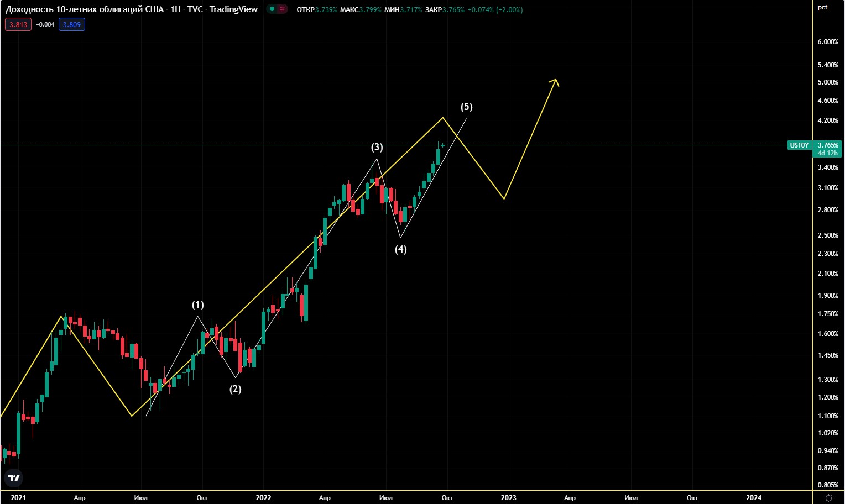Viewport: 845px width, 504px height.
Task: Click the blue 3.809 buy price button
Action: click(x=72, y=24)
